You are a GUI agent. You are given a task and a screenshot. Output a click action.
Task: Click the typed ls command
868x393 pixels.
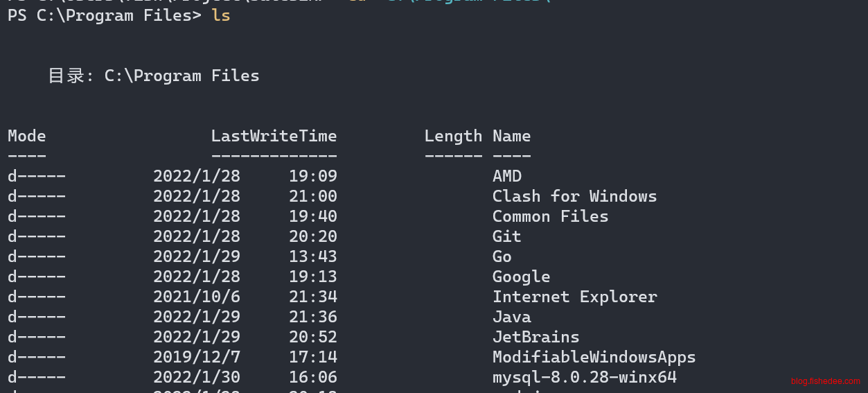[221, 15]
